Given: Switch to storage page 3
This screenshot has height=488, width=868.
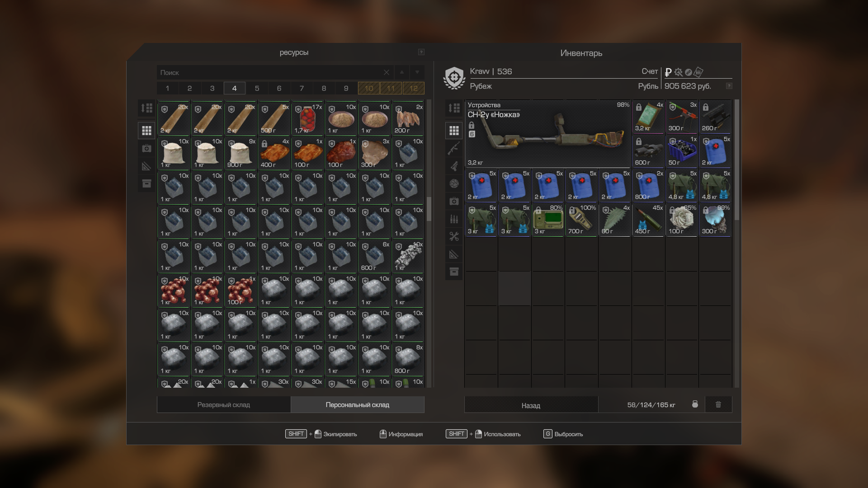Looking at the screenshot, I should click(x=212, y=88).
